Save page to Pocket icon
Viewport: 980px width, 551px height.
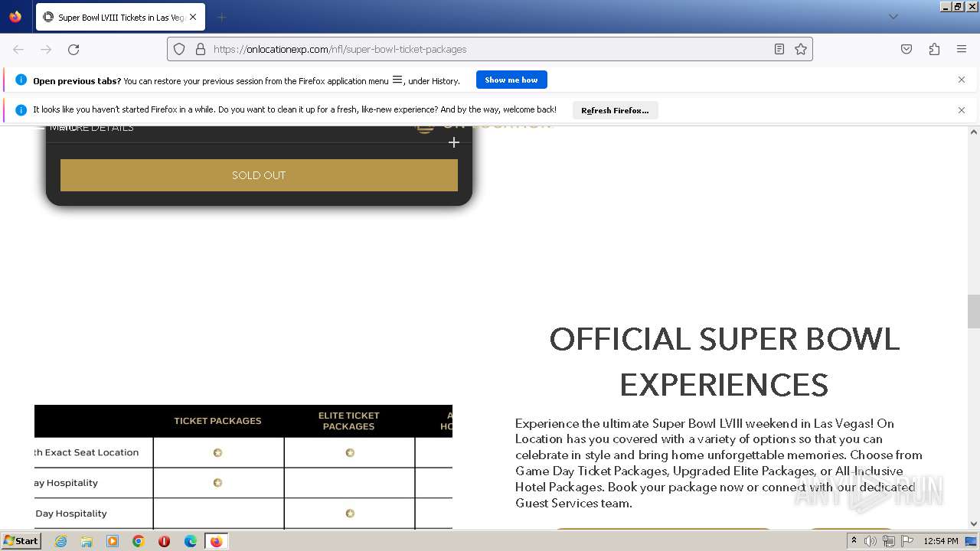(x=906, y=49)
